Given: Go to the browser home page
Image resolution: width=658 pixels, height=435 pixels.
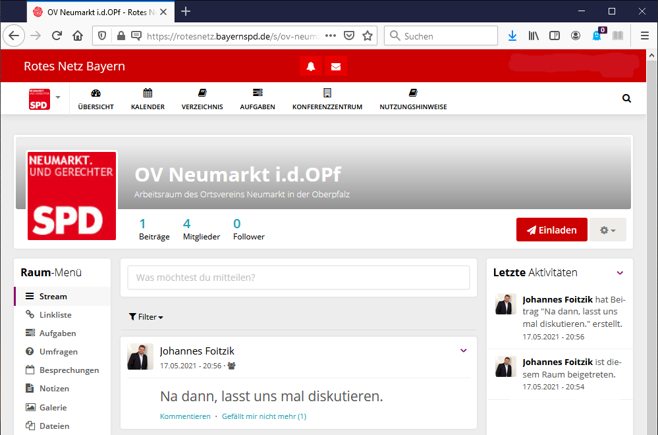Looking at the screenshot, I should 78,36.
